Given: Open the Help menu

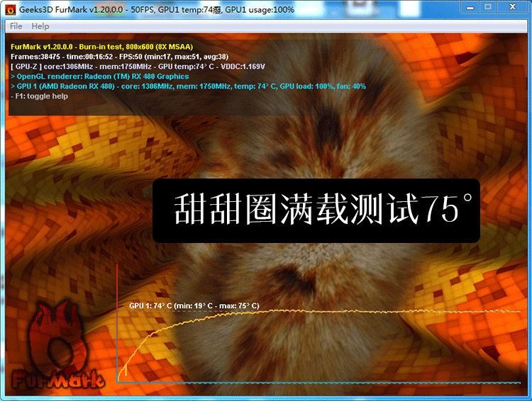Looking at the screenshot, I should pos(40,26).
